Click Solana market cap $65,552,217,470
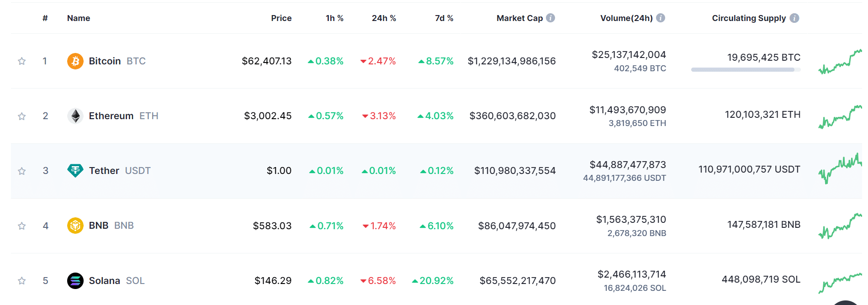This screenshot has height=305, width=868. coord(518,280)
